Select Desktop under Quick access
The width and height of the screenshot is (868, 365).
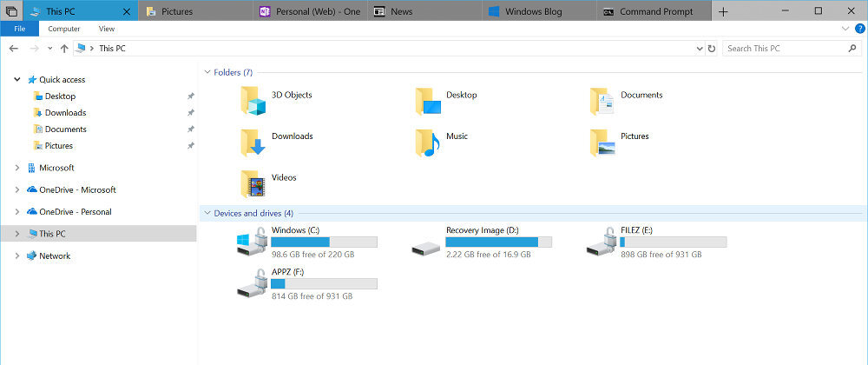(x=61, y=96)
